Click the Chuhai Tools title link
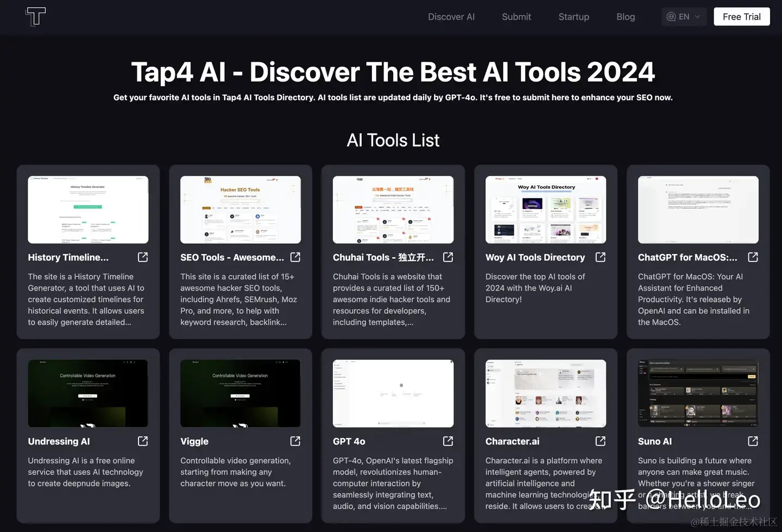 point(383,257)
